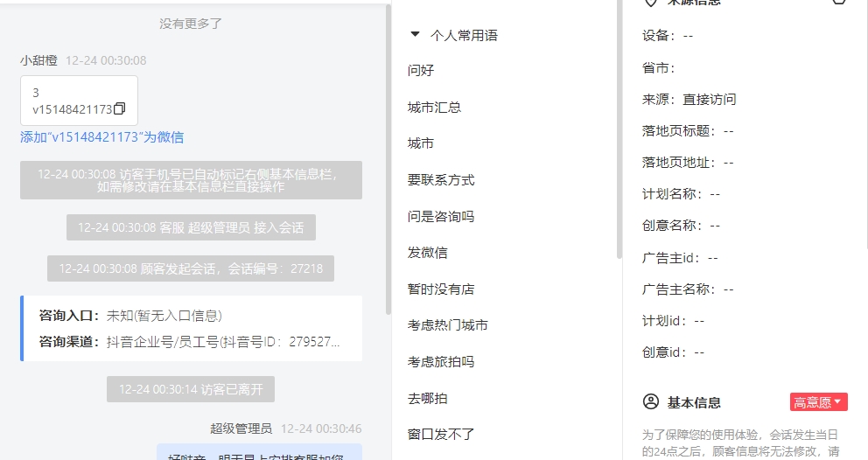Click the 设备 field

point(668,36)
